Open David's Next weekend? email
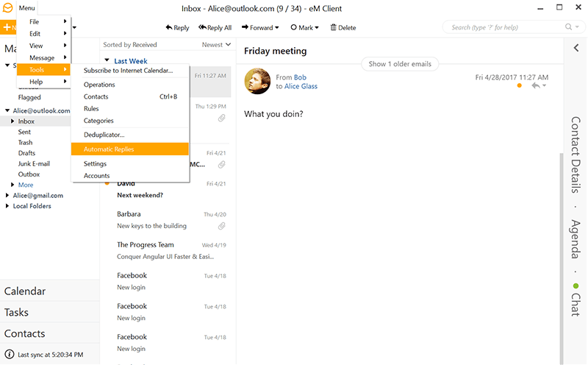This screenshot has height=365, width=588. (x=168, y=189)
